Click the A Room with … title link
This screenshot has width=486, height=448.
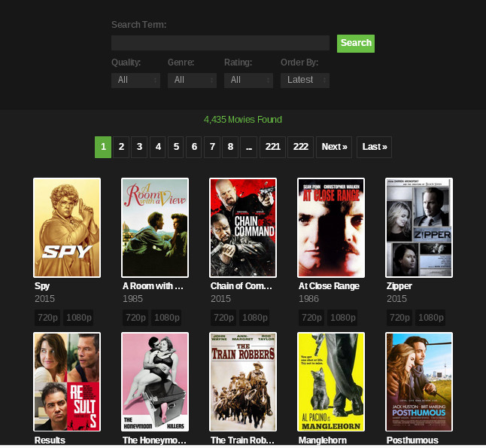coord(153,286)
